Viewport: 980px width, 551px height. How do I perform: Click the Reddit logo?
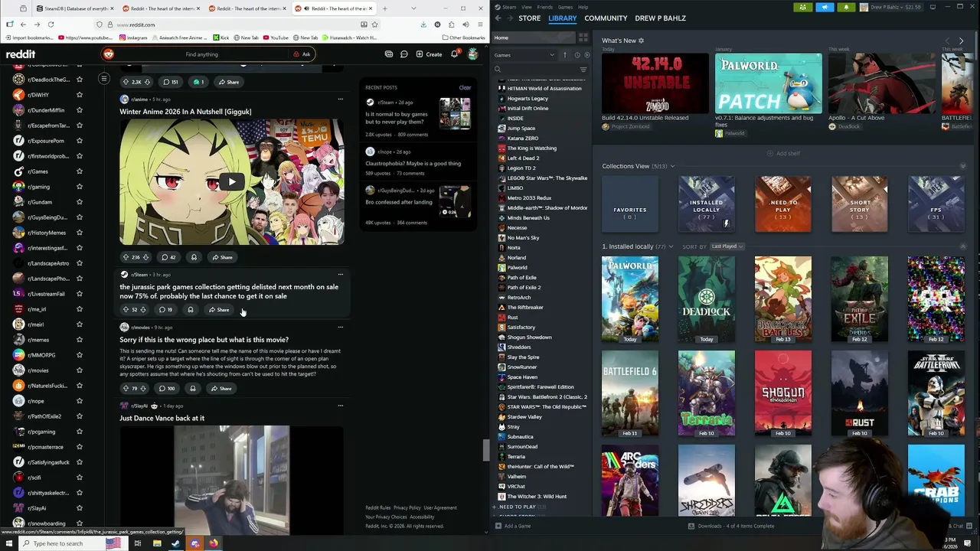[x=21, y=54]
